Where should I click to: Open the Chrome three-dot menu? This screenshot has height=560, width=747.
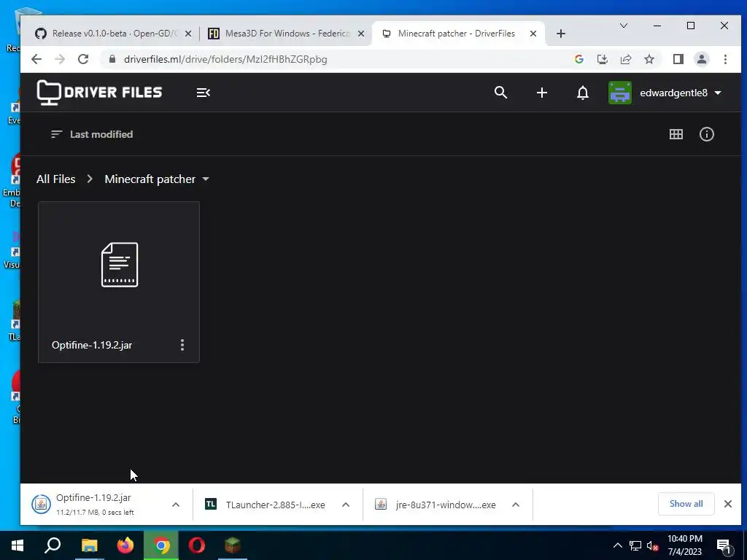pyautogui.click(x=725, y=59)
